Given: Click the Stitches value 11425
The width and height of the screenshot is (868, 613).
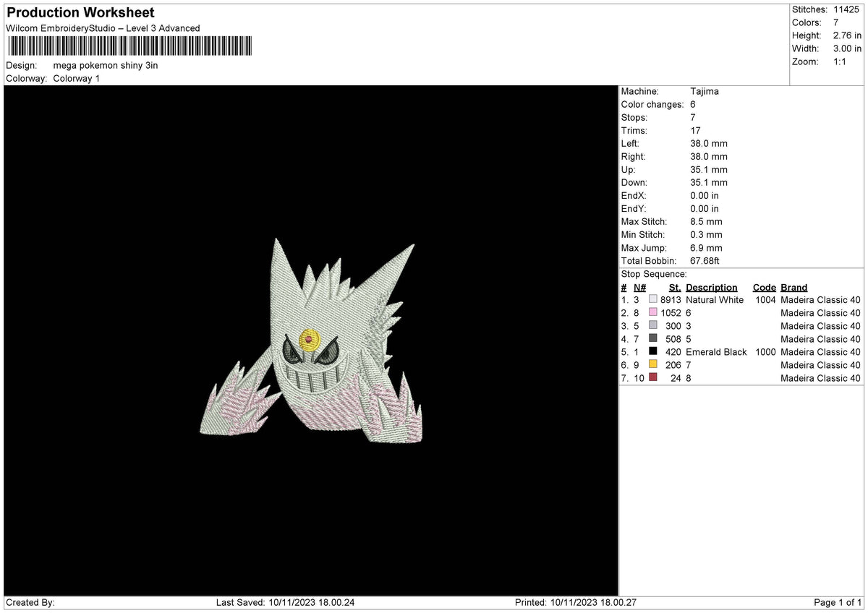Looking at the screenshot, I should [x=846, y=9].
